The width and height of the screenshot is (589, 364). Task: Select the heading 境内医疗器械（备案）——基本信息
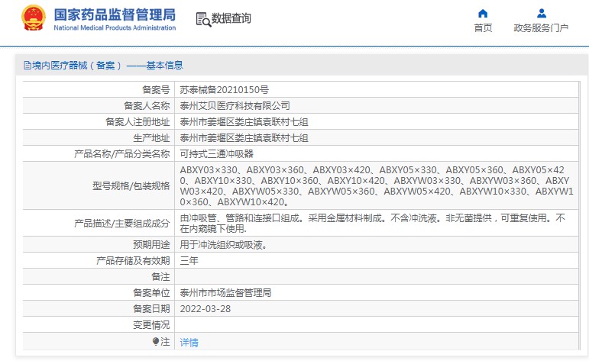(x=108, y=66)
